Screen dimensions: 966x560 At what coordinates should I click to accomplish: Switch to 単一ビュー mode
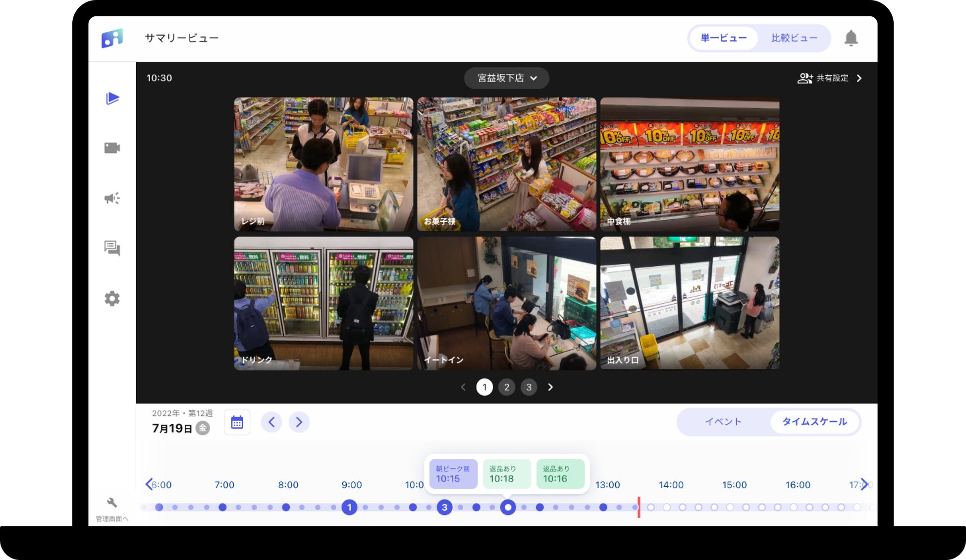click(723, 38)
